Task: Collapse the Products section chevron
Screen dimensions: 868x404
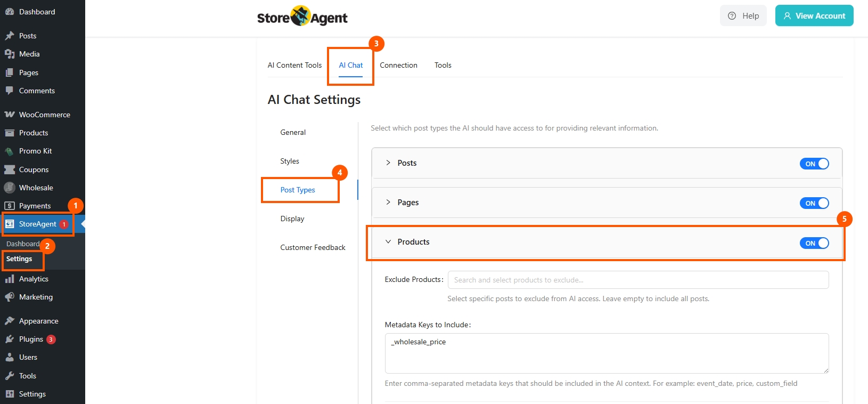Action: 388,241
